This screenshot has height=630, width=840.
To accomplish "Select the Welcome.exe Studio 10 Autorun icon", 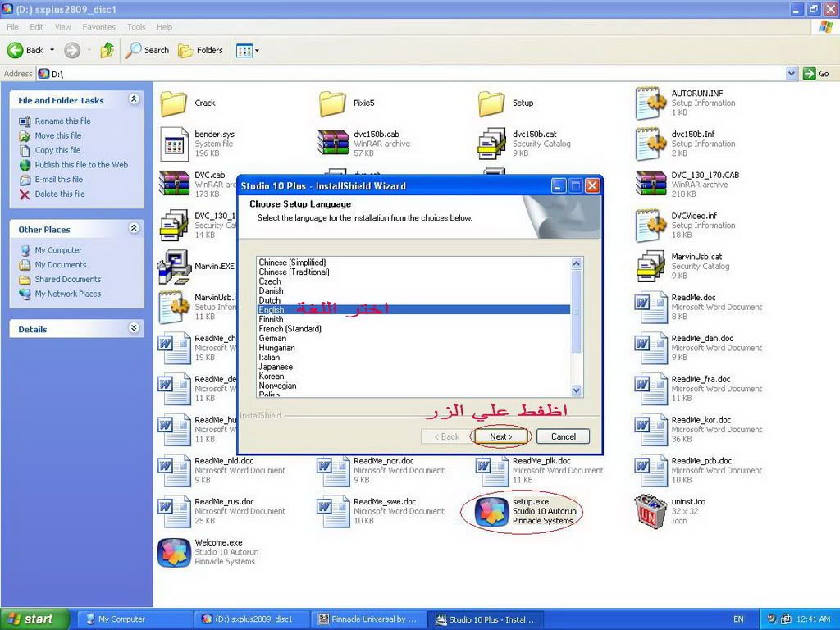I will click(x=174, y=552).
